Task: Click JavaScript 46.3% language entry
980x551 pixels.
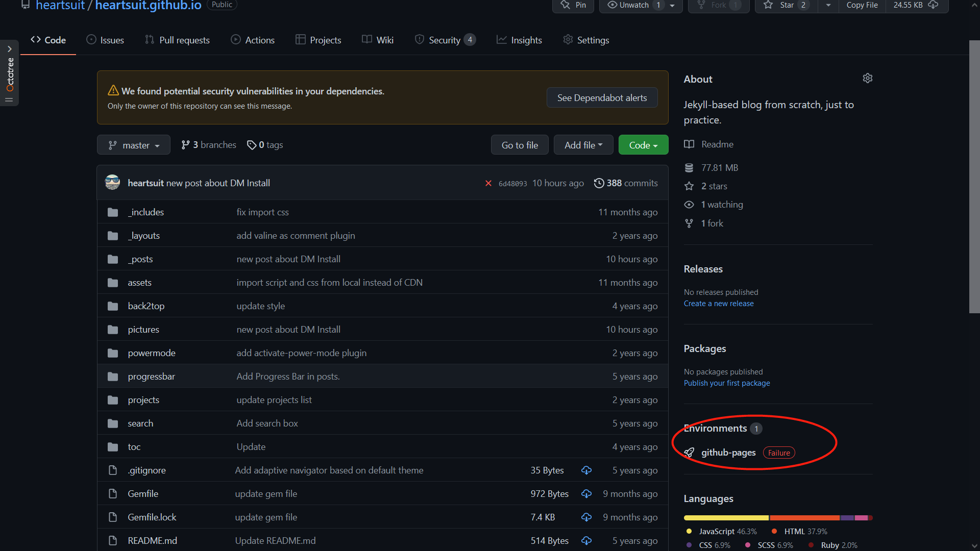Action: 722,532
